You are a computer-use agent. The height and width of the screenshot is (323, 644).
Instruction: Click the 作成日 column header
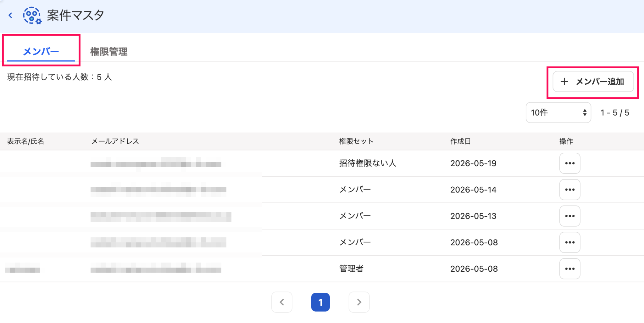click(460, 141)
